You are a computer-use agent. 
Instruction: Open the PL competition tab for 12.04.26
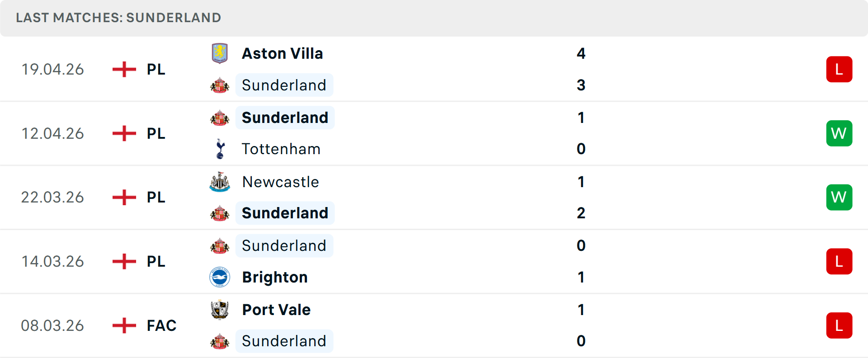point(156,133)
